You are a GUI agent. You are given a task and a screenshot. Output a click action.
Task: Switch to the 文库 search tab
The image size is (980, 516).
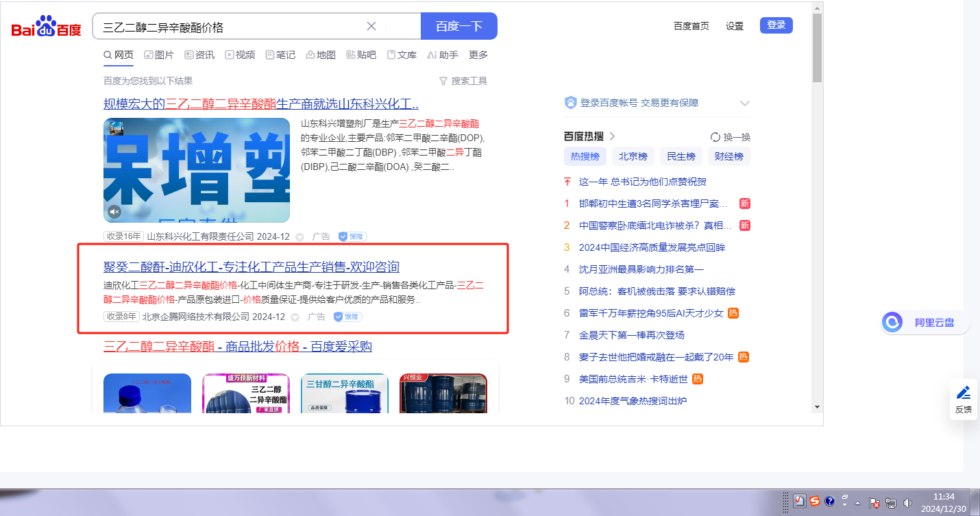402,55
